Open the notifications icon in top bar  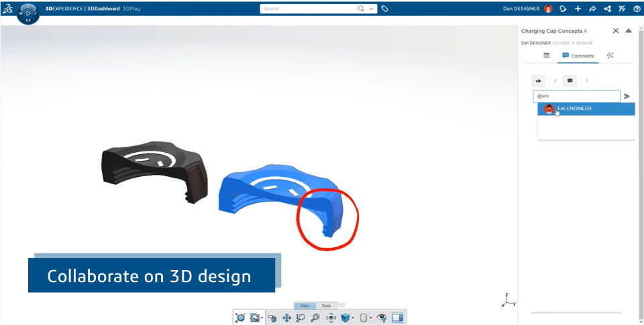[x=563, y=9]
